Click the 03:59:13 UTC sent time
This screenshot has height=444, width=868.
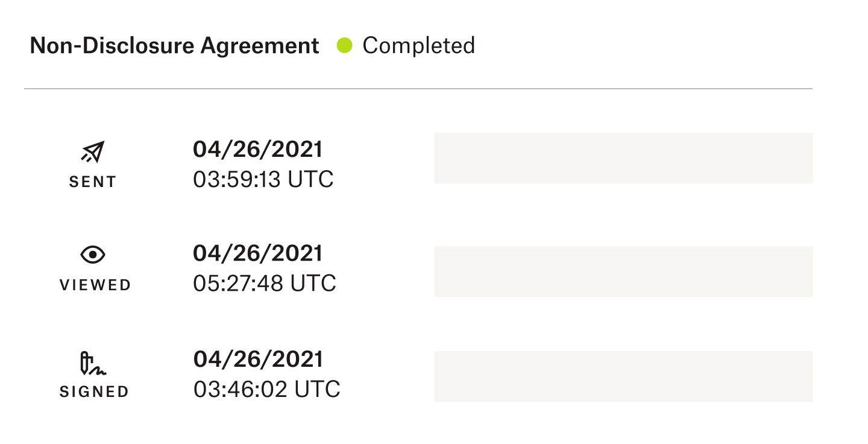tap(263, 179)
